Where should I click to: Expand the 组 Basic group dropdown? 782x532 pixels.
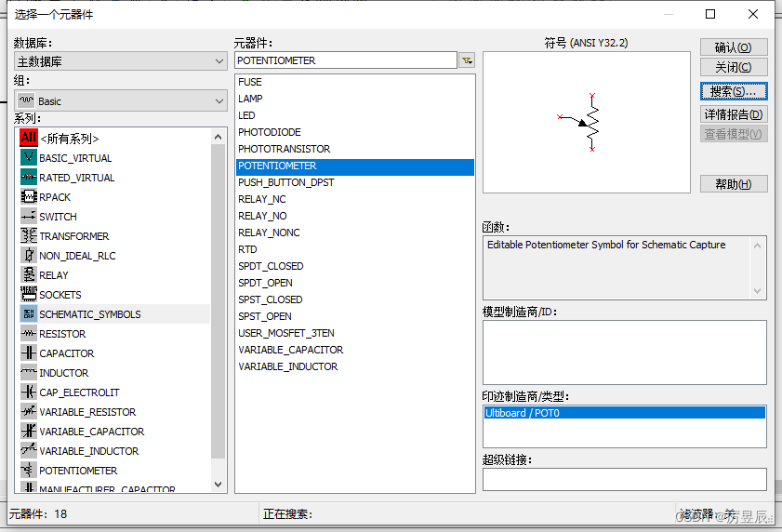tap(120, 100)
